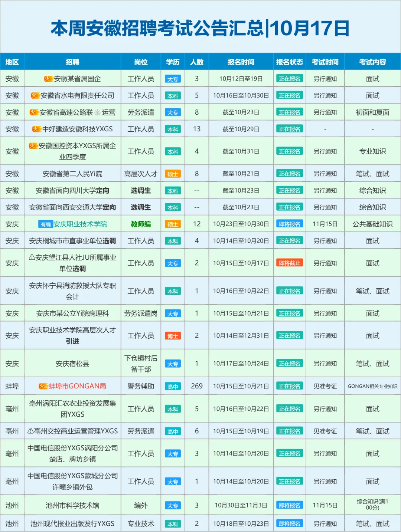The width and height of the screenshot is (401, 532).
Task: Click 安徽省面向西安交通大学定向
Action: (x=72, y=207)
